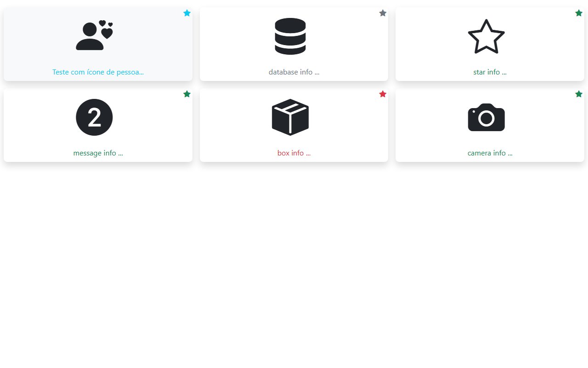Click the camera icon
The width and height of the screenshot is (588, 368).
[486, 117]
